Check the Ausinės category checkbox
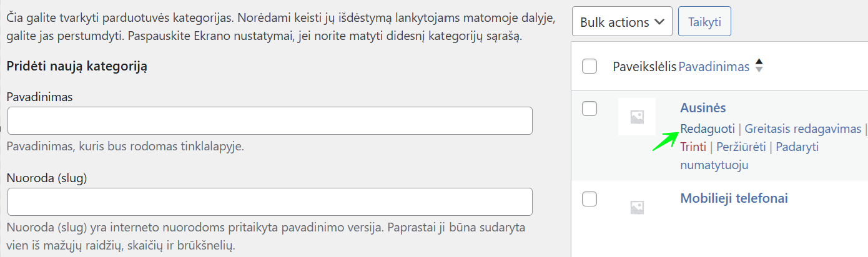The image size is (868, 257). 589,109
